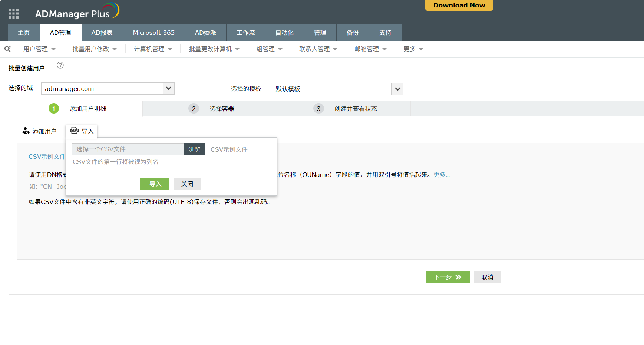Open the 用户管理 dropdown menu
The width and height of the screenshot is (644, 345).
[39, 49]
